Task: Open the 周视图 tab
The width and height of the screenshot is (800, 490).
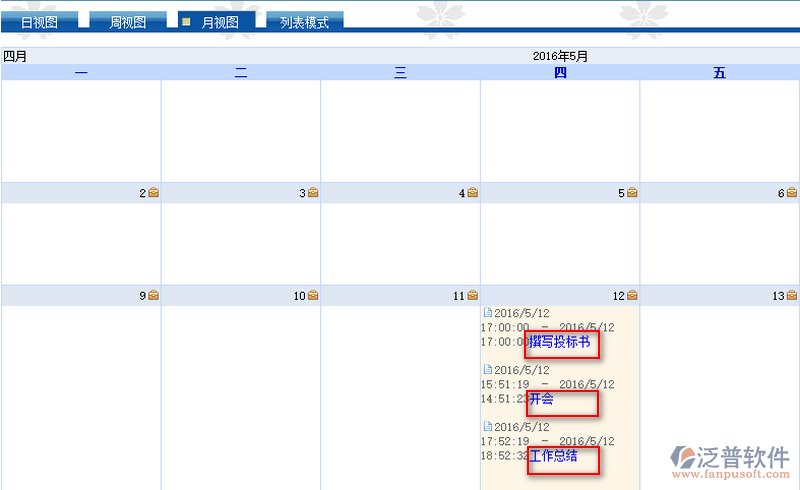Action: click(128, 22)
